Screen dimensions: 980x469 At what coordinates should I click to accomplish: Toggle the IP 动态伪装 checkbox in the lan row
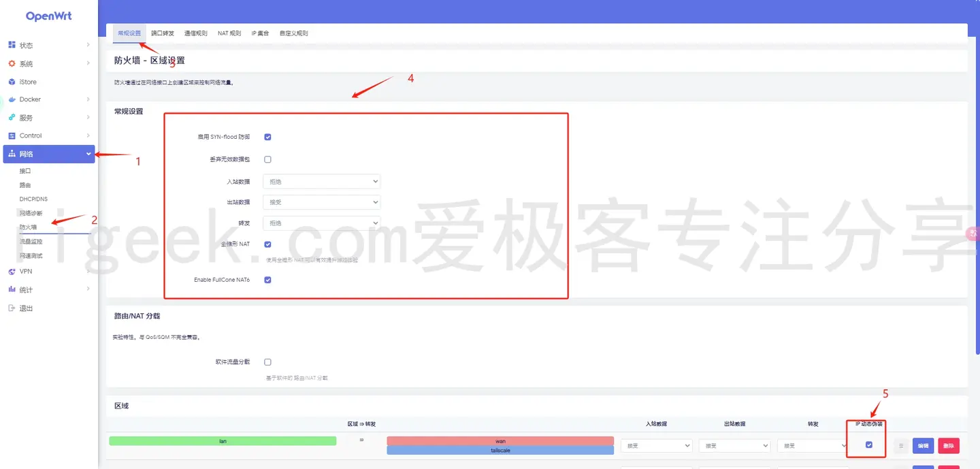point(868,444)
